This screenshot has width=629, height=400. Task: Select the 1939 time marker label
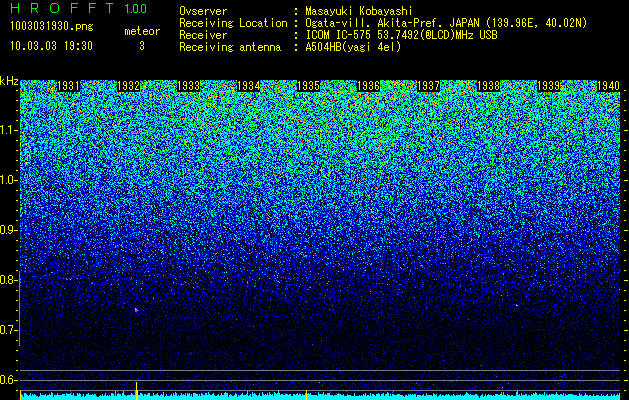(548, 86)
